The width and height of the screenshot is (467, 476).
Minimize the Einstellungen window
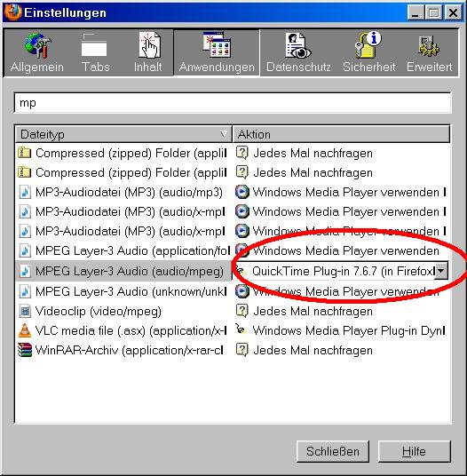[x=416, y=12]
